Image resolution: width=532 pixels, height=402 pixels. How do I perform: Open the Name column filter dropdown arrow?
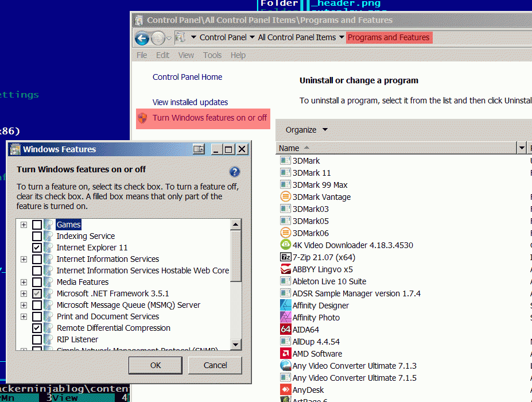pos(522,148)
